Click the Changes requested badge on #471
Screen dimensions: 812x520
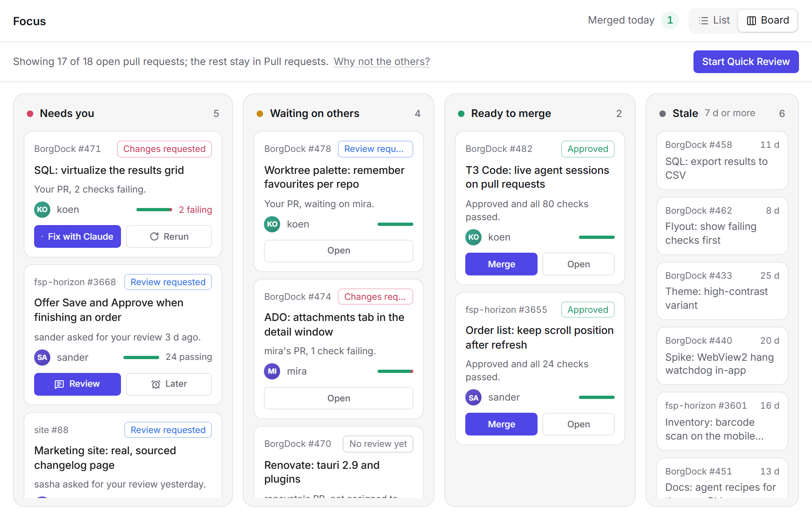(x=164, y=149)
